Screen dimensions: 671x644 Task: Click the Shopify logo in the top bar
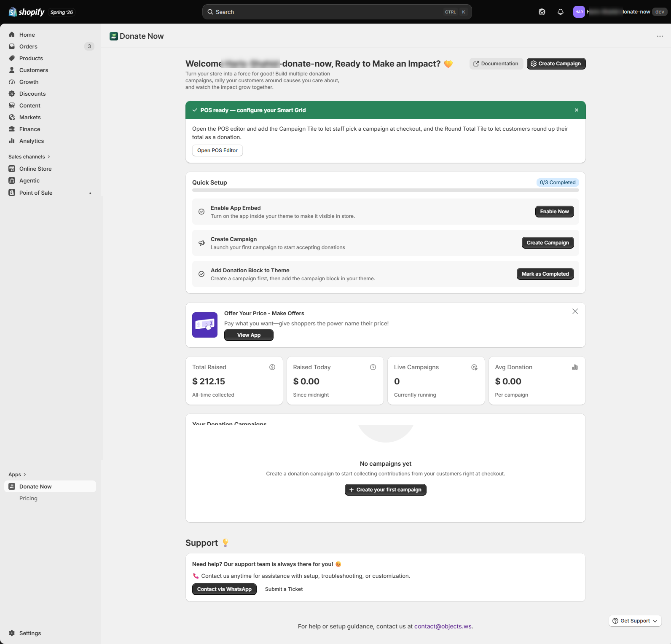pos(27,12)
